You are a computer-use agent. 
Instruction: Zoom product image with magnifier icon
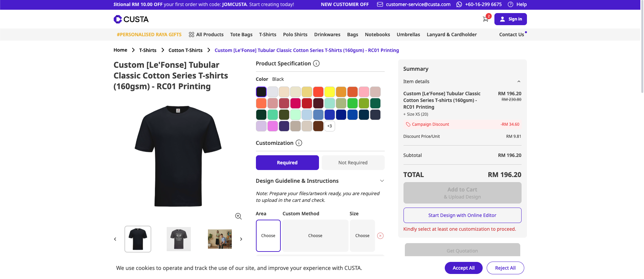tap(238, 216)
